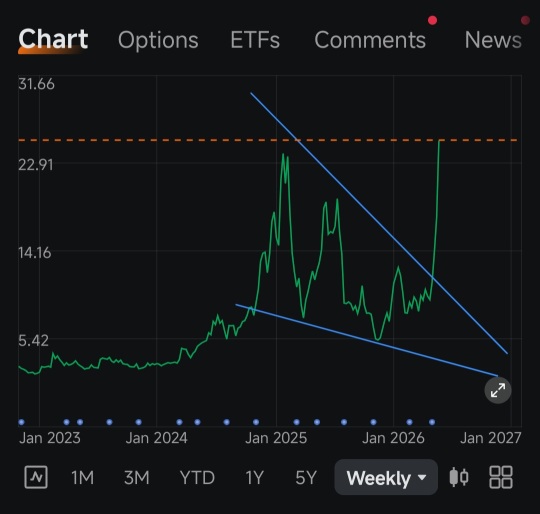Image resolution: width=540 pixels, height=514 pixels.
Task: Click the event dot nearest Jan 2026
Action: 409,422
